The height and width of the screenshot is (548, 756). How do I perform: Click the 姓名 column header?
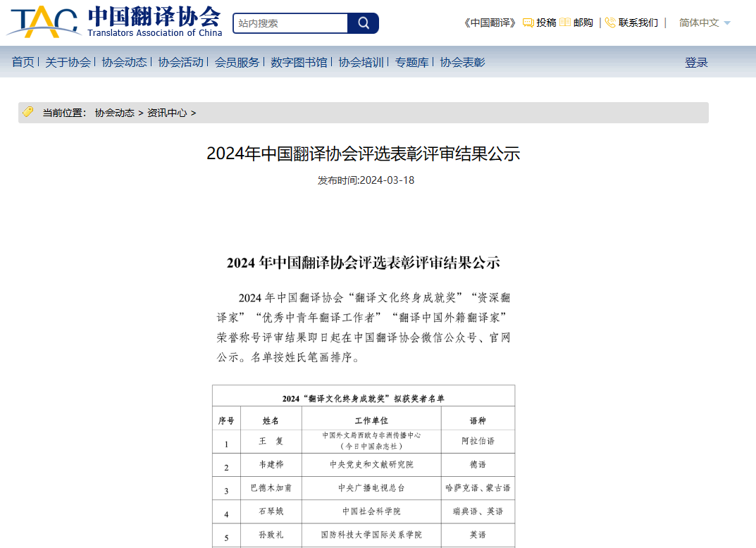pyautogui.click(x=271, y=421)
